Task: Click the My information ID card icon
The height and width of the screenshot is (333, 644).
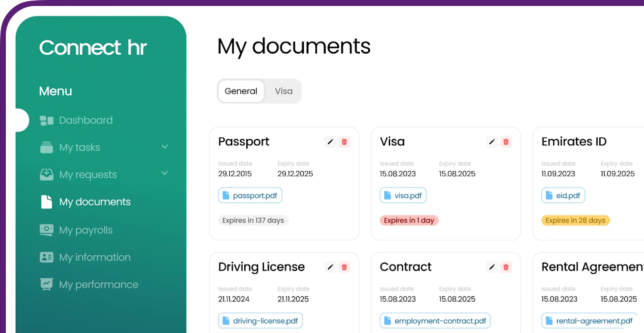Action: (47, 257)
